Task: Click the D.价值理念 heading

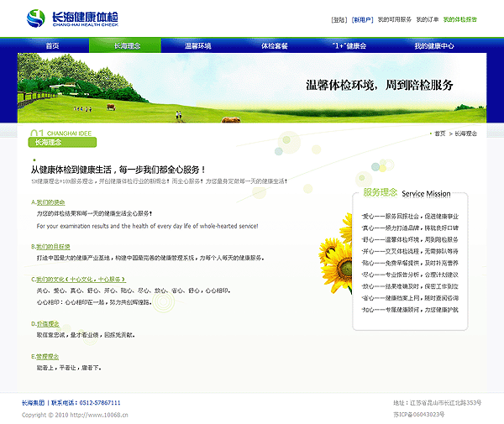Action: [x=46, y=322]
